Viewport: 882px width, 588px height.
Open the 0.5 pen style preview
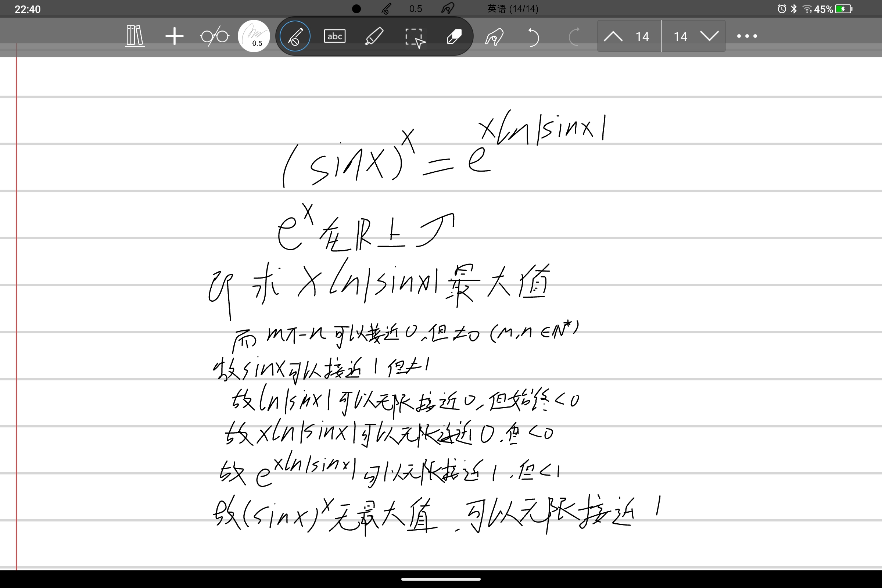(x=254, y=36)
